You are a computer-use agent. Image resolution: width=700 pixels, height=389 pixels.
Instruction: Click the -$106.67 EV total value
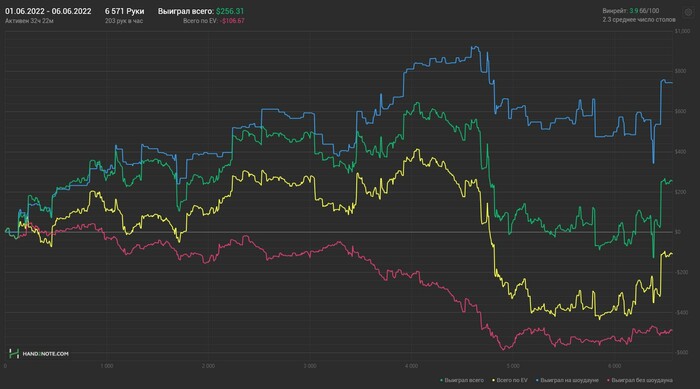(232, 21)
